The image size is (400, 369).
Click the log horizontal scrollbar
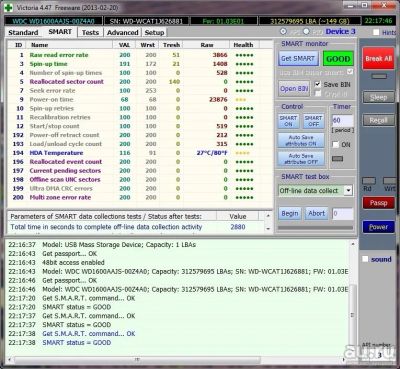point(137,360)
